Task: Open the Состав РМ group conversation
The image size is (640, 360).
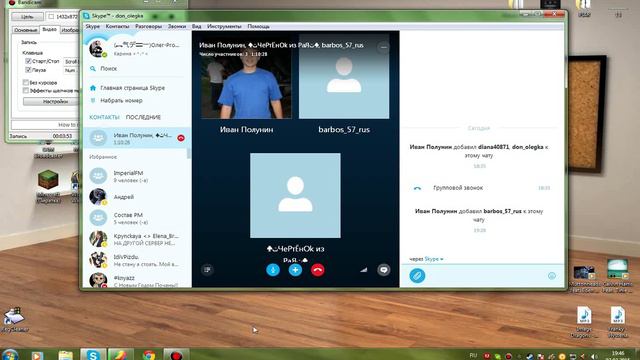Action: (136, 218)
